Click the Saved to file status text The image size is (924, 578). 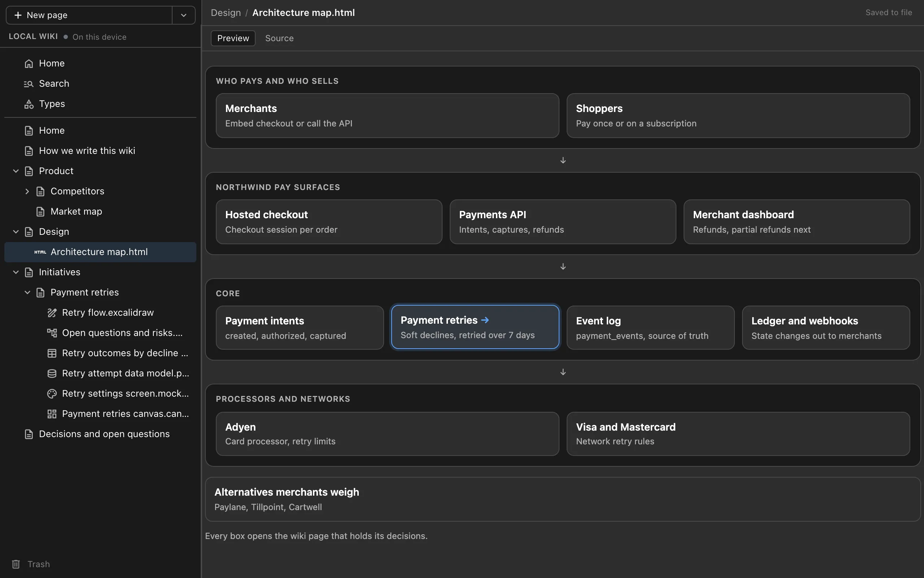click(x=889, y=13)
